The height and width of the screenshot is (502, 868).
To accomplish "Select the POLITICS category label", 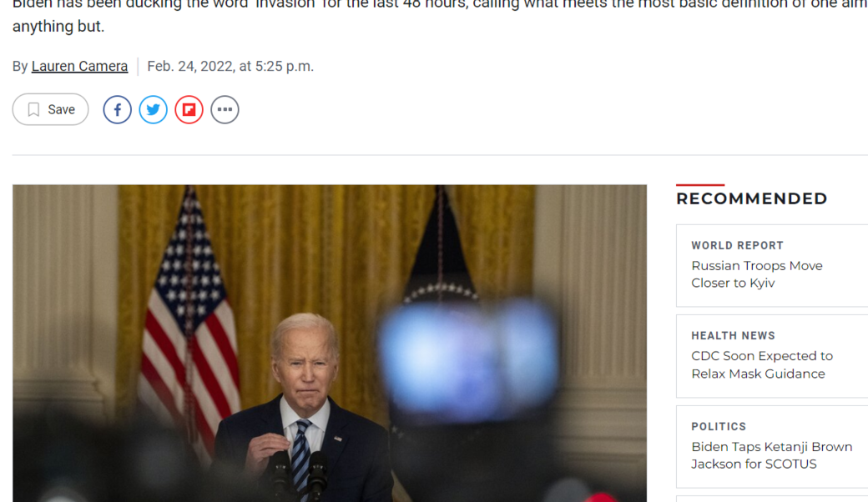I will point(719,426).
